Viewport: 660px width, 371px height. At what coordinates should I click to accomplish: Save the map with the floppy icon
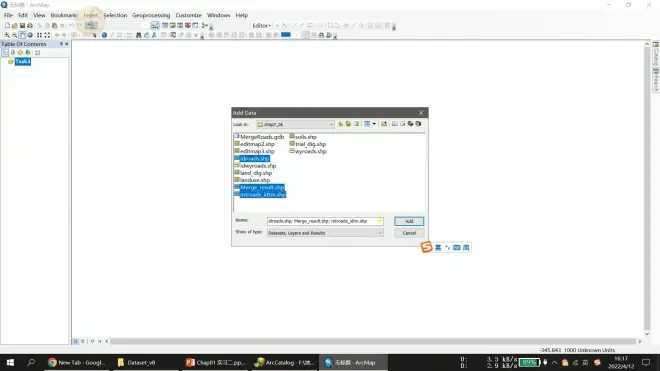(x=22, y=26)
